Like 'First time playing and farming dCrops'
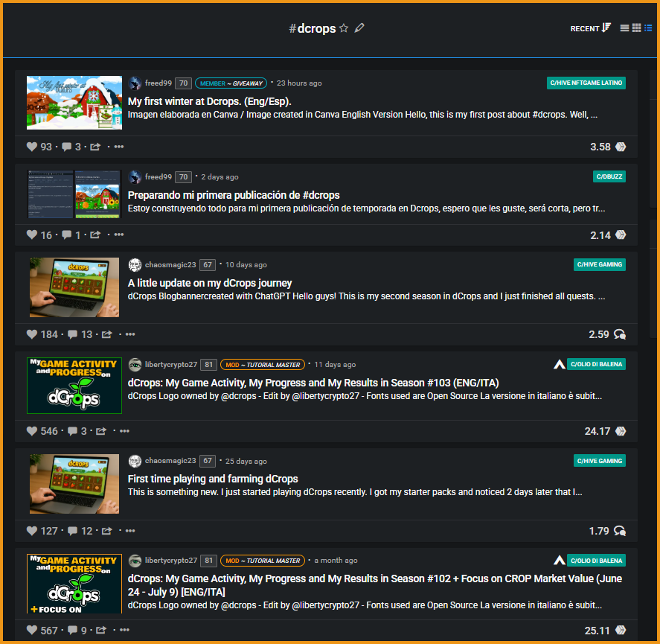Screen dimensions: 660x644 coord(32,531)
